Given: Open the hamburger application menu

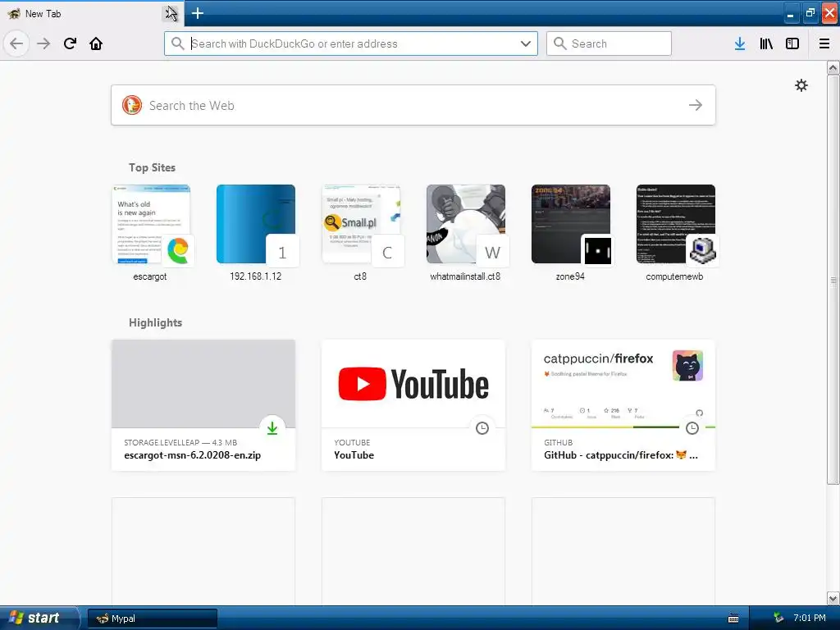Looking at the screenshot, I should point(824,43).
